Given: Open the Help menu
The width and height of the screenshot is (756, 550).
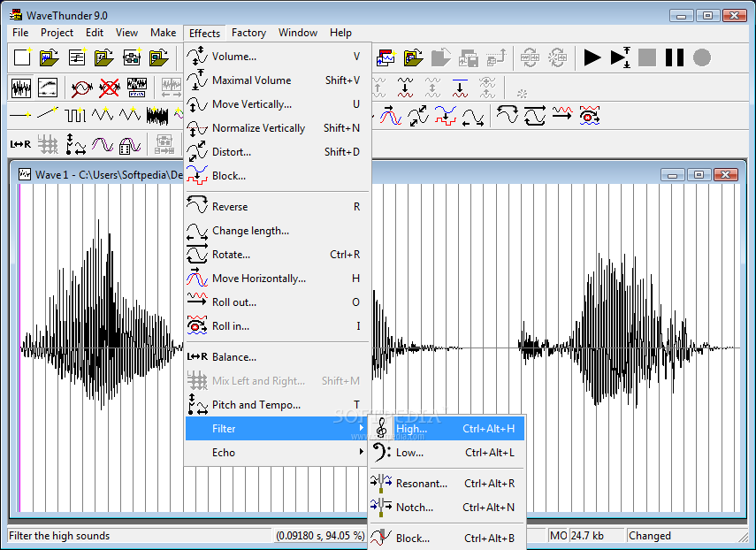Looking at the screenshot, I should (341, 33).
